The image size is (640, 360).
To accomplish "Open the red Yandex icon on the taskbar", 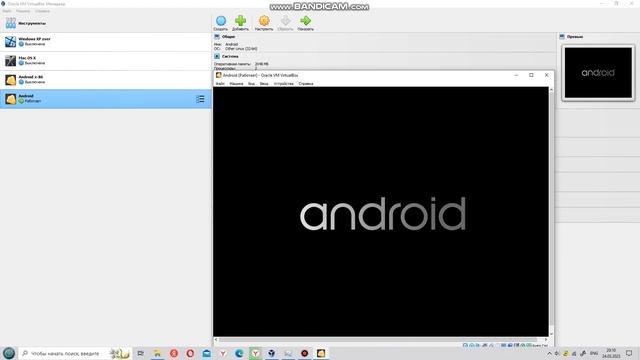I will 174,353.
